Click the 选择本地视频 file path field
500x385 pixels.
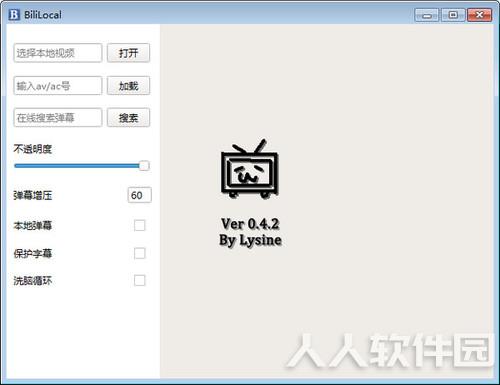point(58,53)
